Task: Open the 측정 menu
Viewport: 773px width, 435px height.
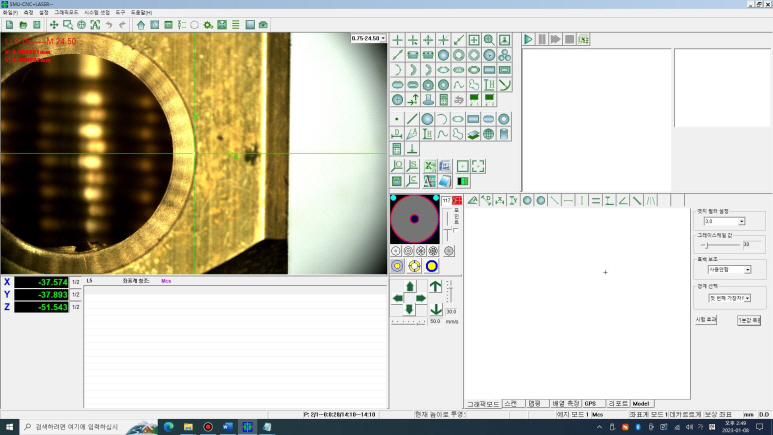Action: coord(28,12)
